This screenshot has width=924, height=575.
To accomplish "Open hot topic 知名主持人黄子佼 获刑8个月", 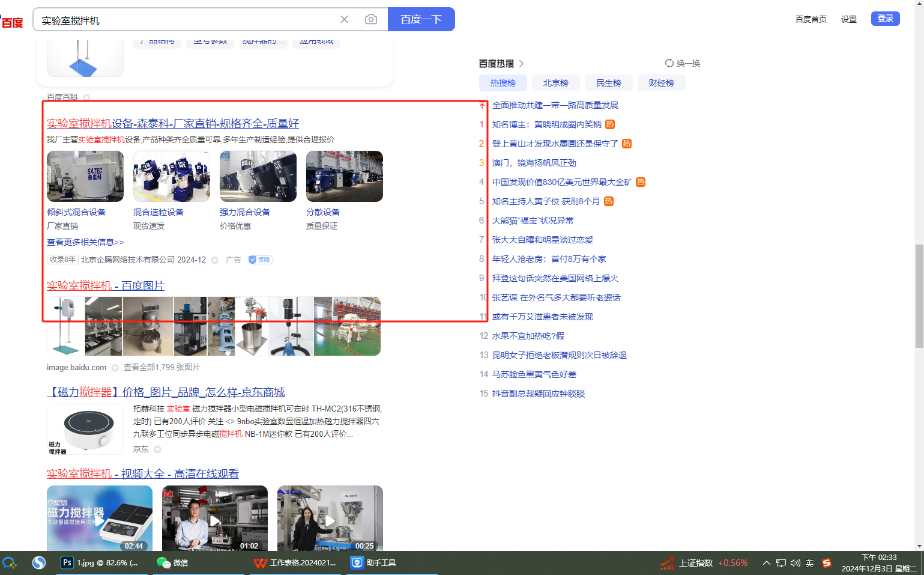I will (x=546, y=201).
